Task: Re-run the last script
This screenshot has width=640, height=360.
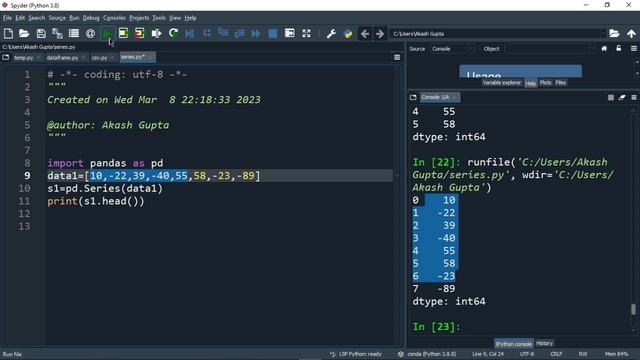Action: click(173, 33)
